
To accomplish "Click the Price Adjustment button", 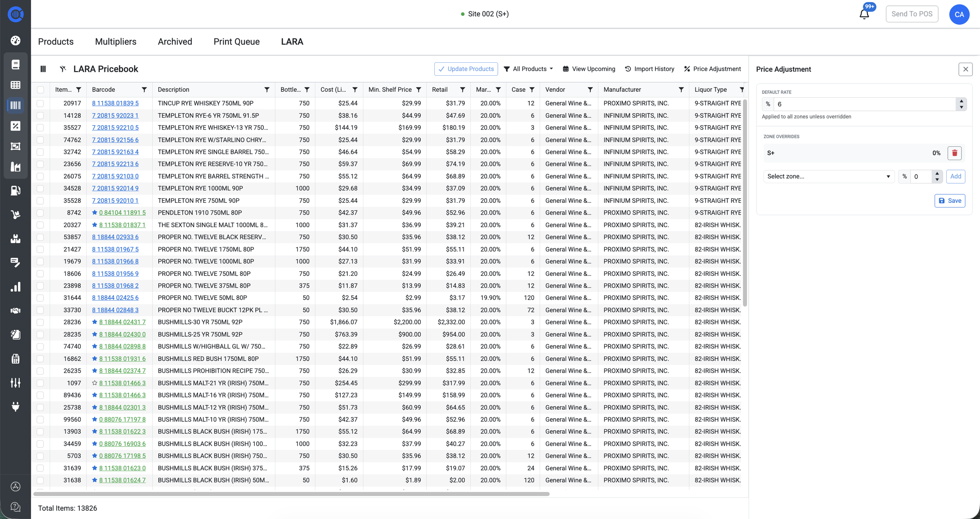I will 712,69.
